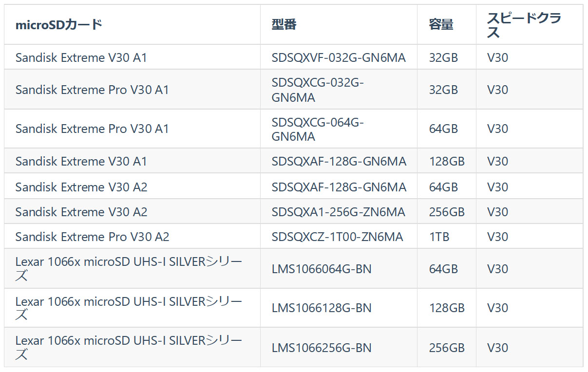Click the 128GB capacity in the Lexar row
This screenshot has height=372, width=588.
(x=447, y=308)
